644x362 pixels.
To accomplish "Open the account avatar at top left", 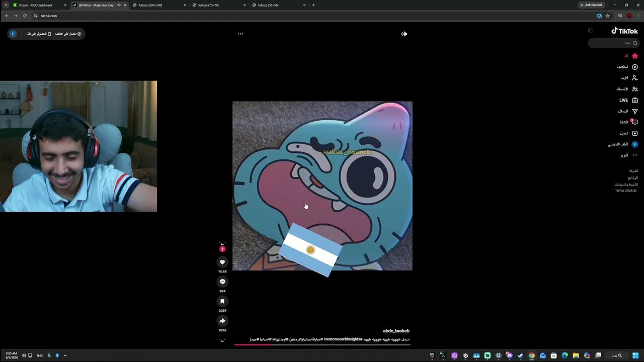I will click(x=13, y=34).
